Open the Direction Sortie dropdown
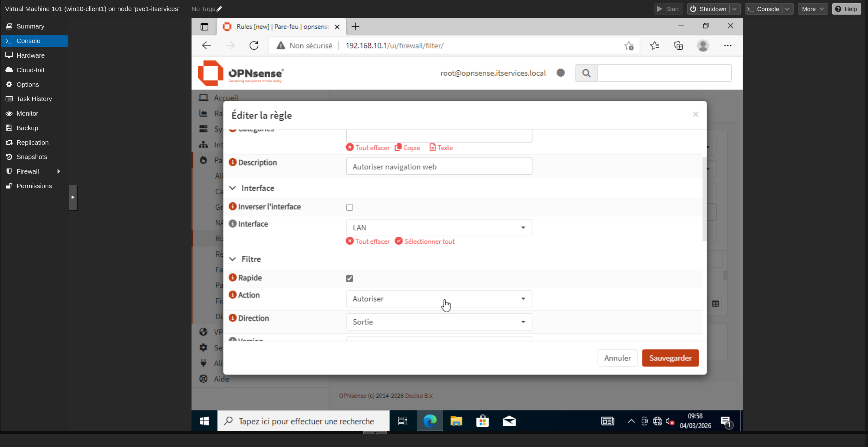This screenshot has height=447, width=868. tap(439, 322)
